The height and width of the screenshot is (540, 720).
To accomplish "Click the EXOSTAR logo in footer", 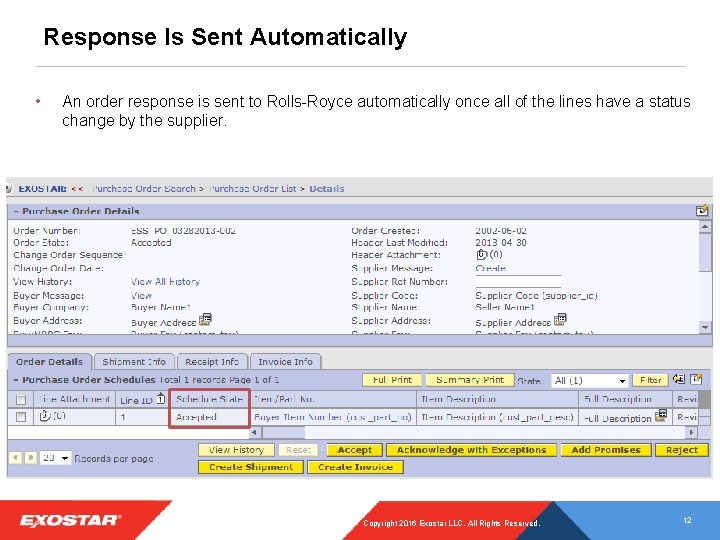I will coord(70,520).
